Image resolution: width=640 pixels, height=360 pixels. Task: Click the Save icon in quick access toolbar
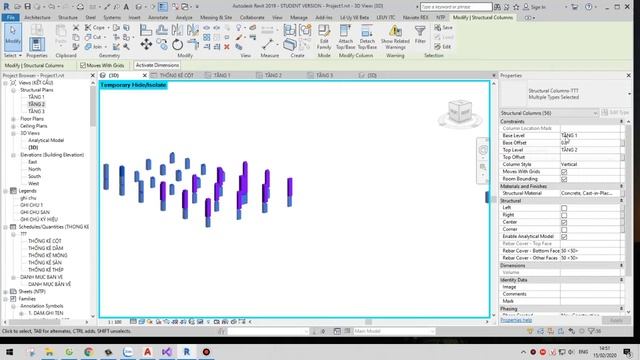28,7
